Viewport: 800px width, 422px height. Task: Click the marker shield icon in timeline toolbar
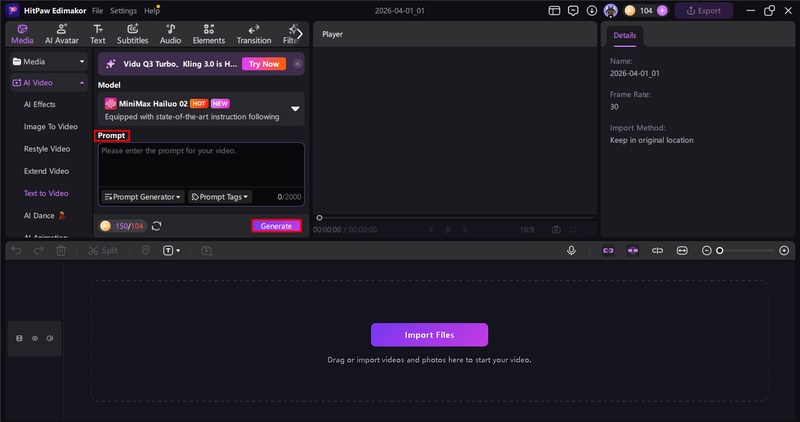coord(146,251)
